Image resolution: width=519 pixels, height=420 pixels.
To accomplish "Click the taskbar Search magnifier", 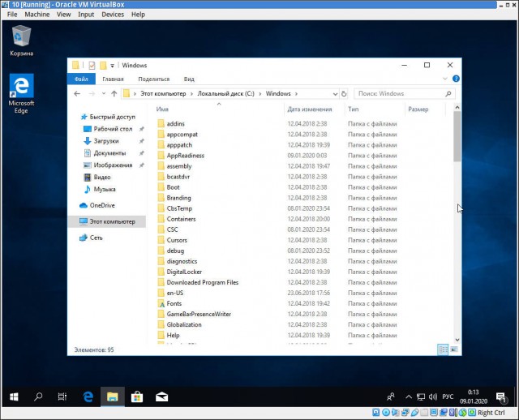I will click(38, 396).
